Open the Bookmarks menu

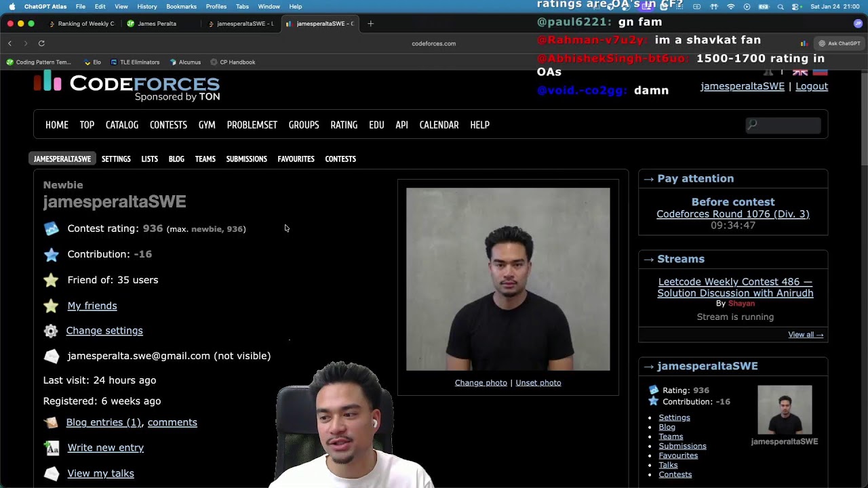[x=181, y=7]
